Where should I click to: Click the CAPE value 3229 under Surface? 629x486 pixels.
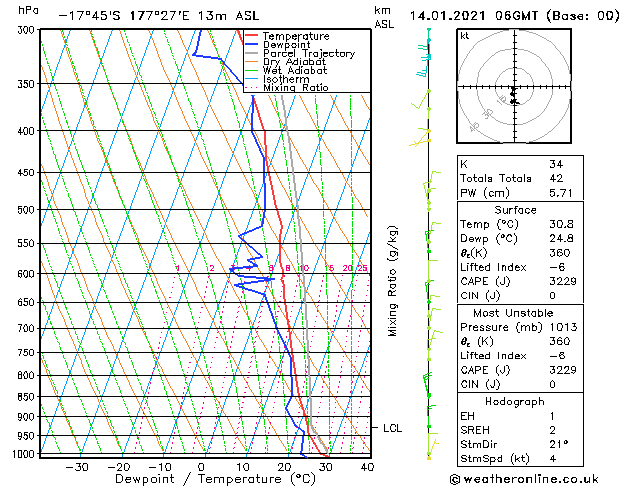coord(563,281)
